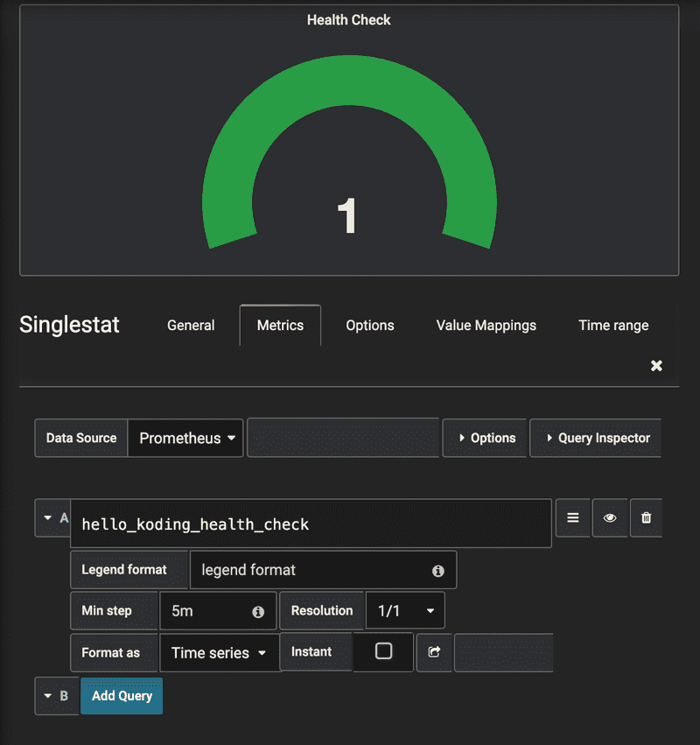700x745 pixels.
Task: Click the Legend format info icon
Action: tap(437, 571)
